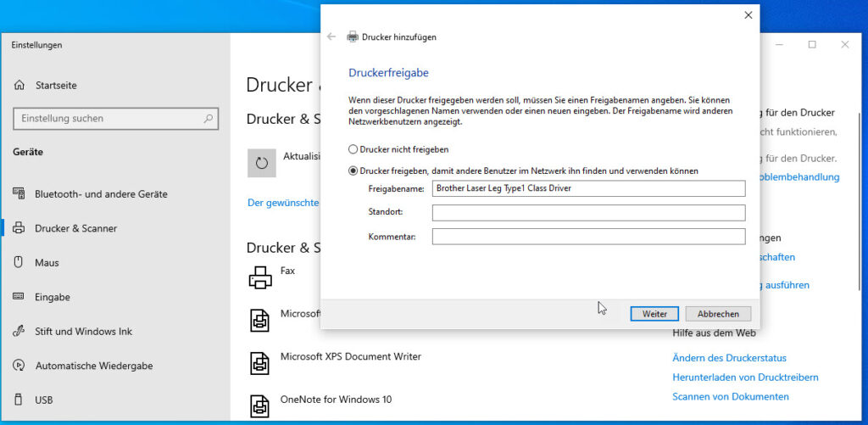
Task: Click the USB icon in sidebar
Action: pyautogui.click(x=19, y=399)
